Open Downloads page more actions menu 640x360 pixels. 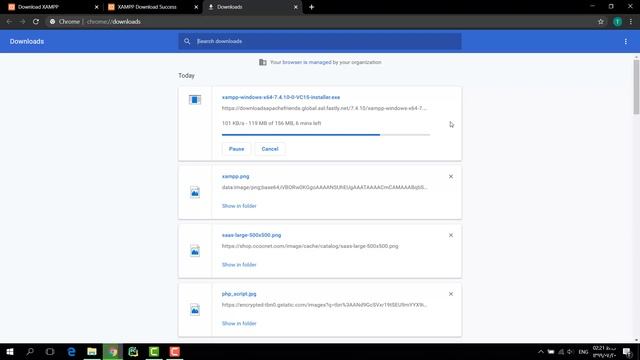[625, 41]
